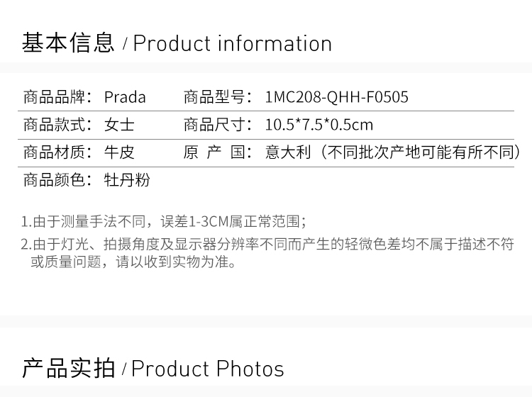This screenshot has width=532, height=397.
Task: Select origin country value 意大利
Action: [x=288, y=152]
